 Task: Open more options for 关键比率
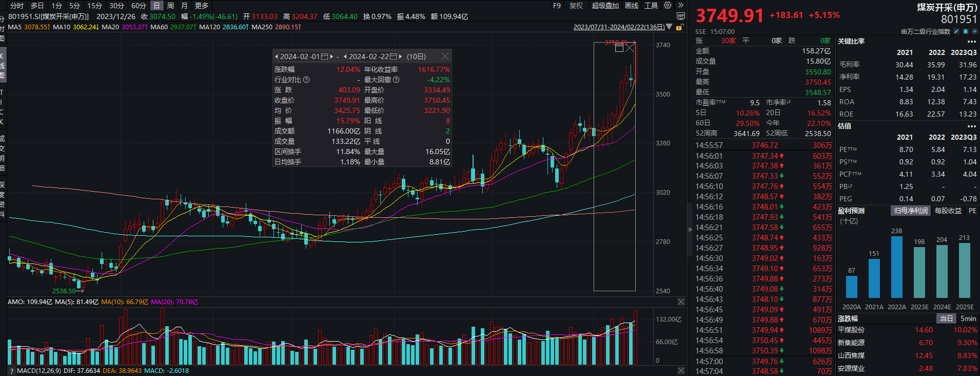pyautogui.click(x=971, y=42)
